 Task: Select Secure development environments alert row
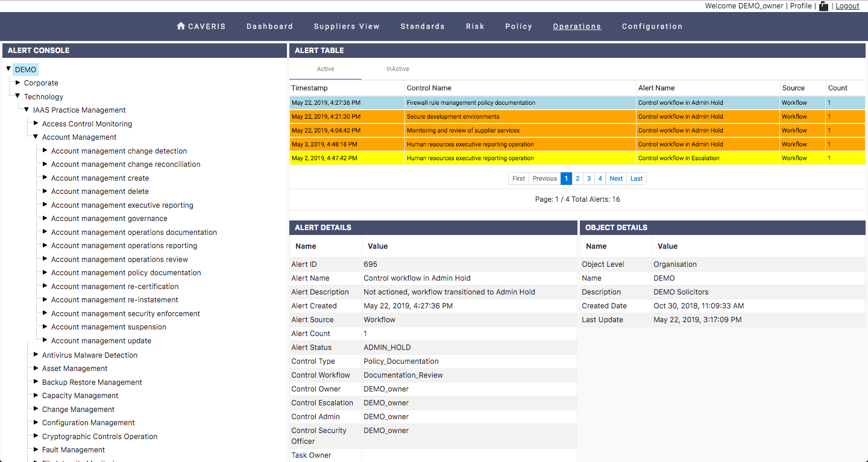point(577,117)
